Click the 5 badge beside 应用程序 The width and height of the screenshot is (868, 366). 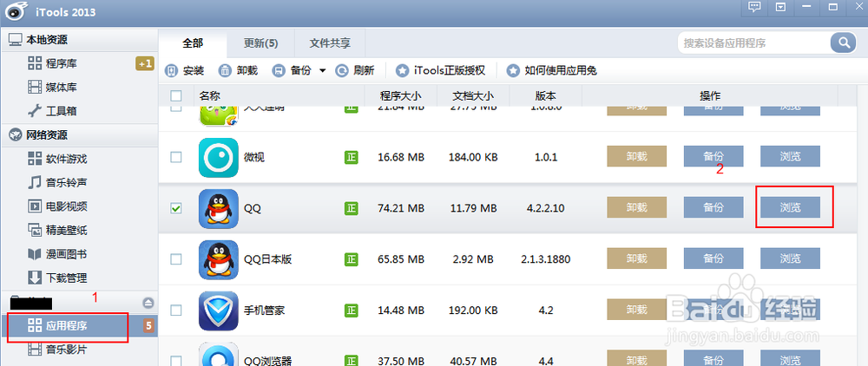(x=148, y=325)
